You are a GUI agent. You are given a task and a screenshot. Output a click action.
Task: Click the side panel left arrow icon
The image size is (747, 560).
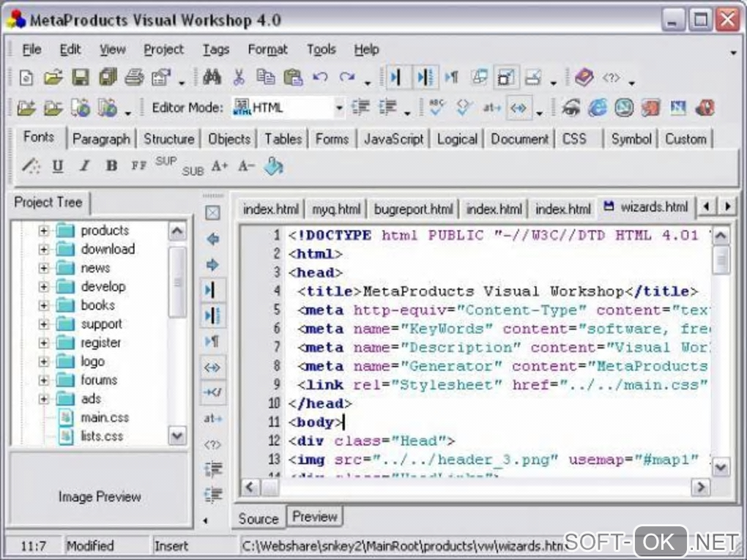(212, 239)
